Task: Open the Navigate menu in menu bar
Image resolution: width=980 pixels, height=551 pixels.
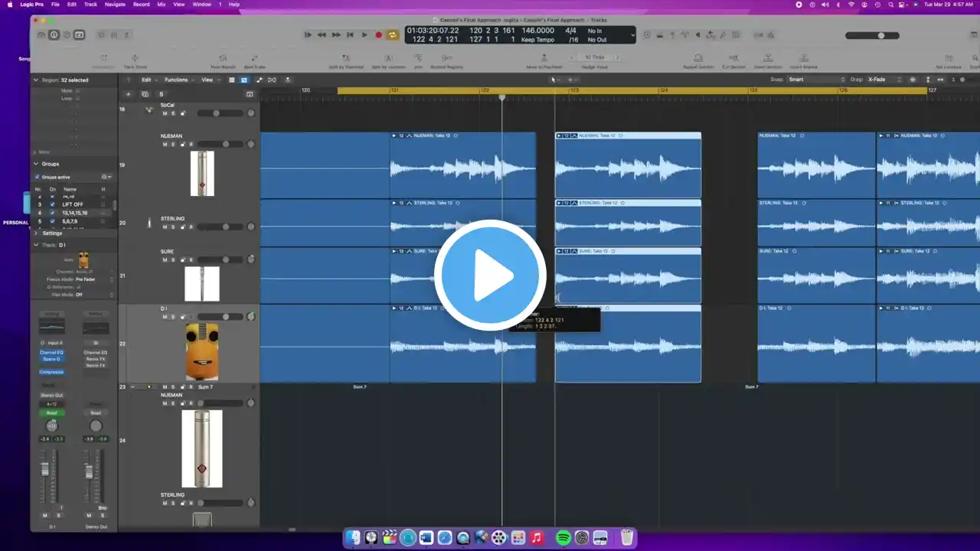Action: point(115,5)
